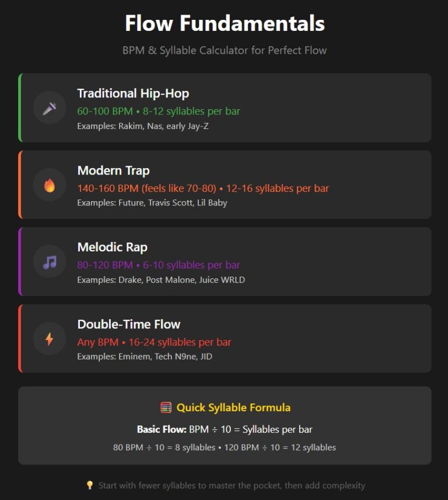Select the purple accent bar on Melodic Rap

[19, 261]
